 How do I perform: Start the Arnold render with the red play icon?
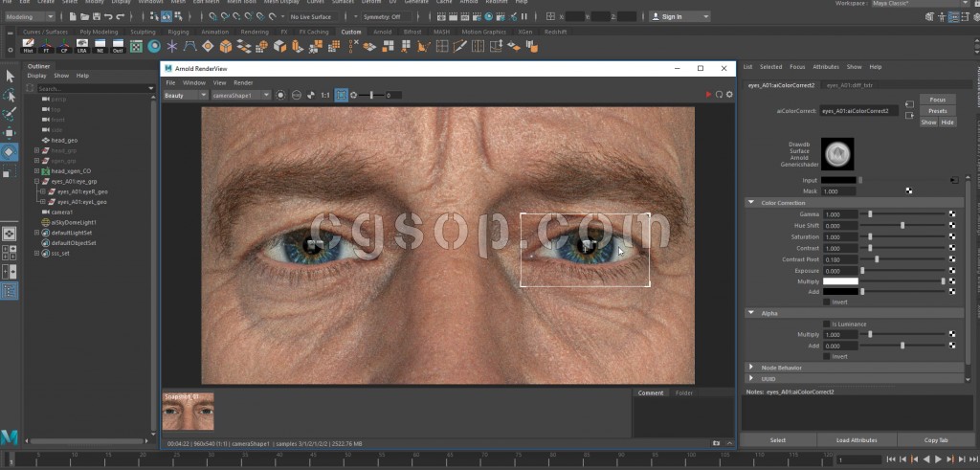[709, 95]
